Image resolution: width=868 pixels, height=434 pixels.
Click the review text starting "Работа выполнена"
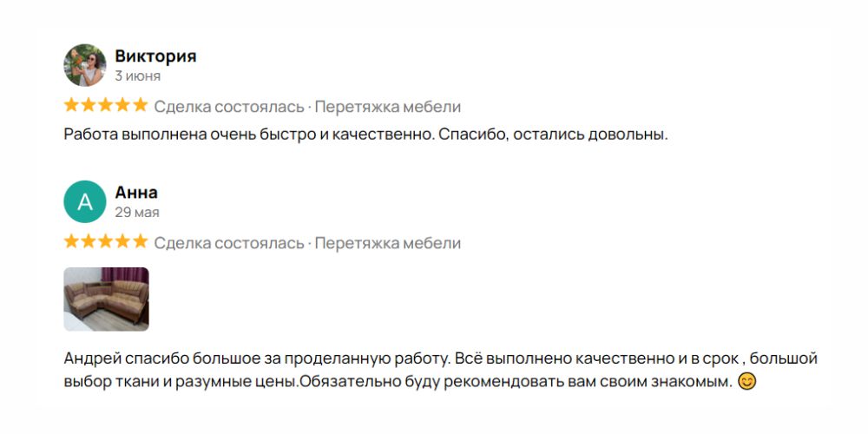coord(365,135)
